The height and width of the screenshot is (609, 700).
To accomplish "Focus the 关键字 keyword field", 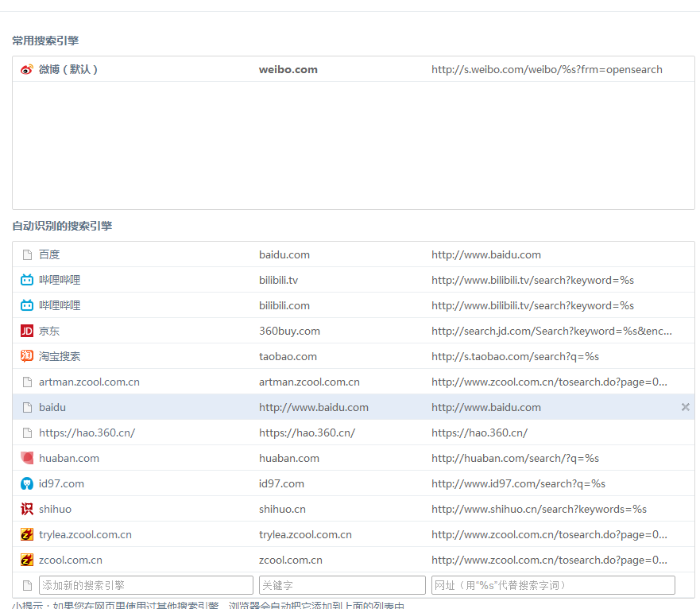I will click(x=342, y=585).
